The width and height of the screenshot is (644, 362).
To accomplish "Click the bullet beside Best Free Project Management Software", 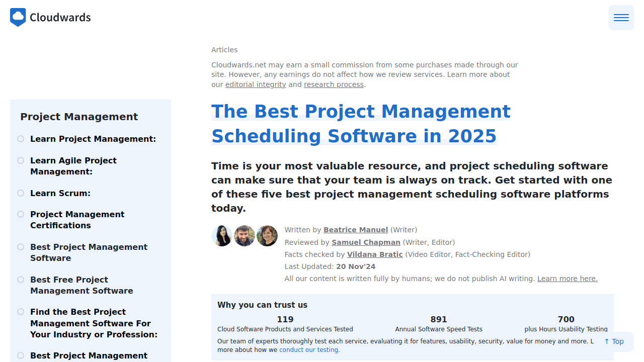I will click(21, 280).
